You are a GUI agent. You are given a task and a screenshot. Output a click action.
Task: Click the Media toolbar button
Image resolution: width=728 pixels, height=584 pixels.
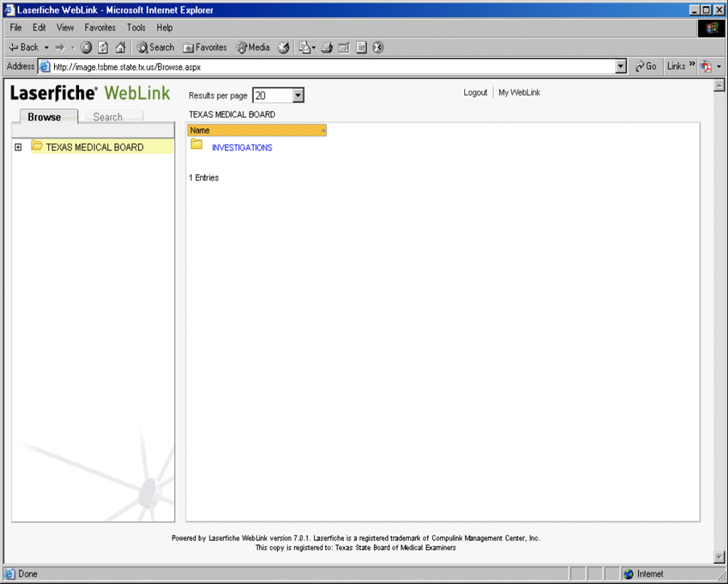tap(253, 48)
